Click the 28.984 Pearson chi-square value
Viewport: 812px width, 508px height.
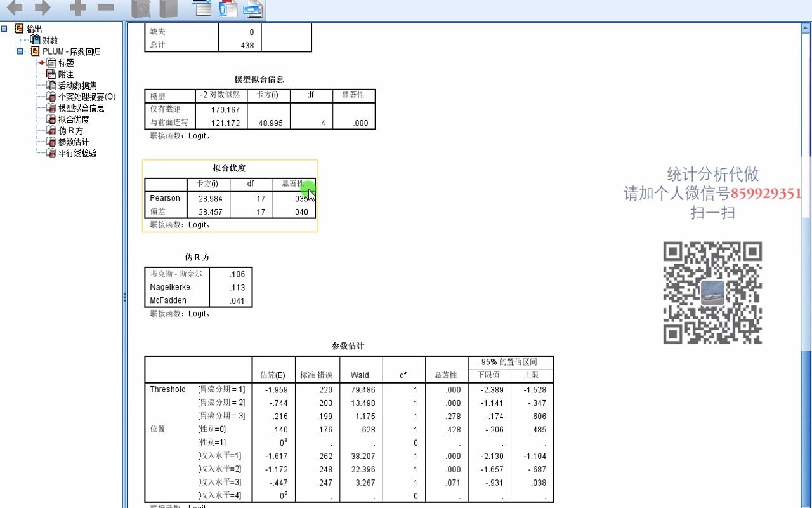(x=210, y=199)
